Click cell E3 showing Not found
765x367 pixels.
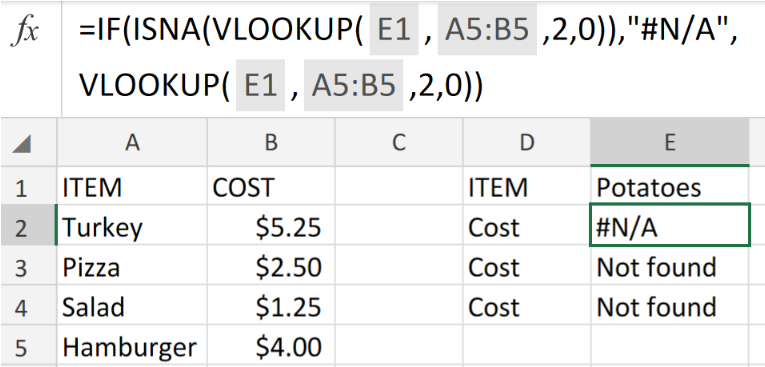pyautogui.click(x=669, y=266)
